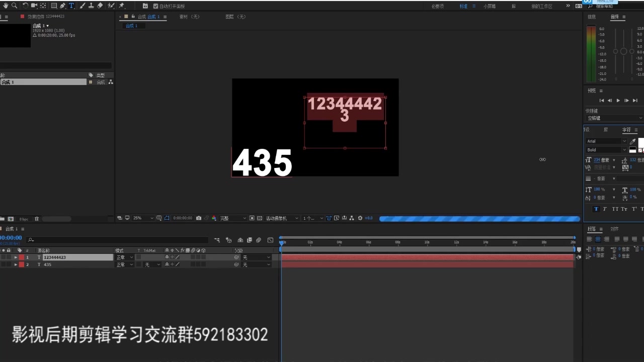Select layer named 435
This screenshot has height=362, width=644.
coord(47,264)
